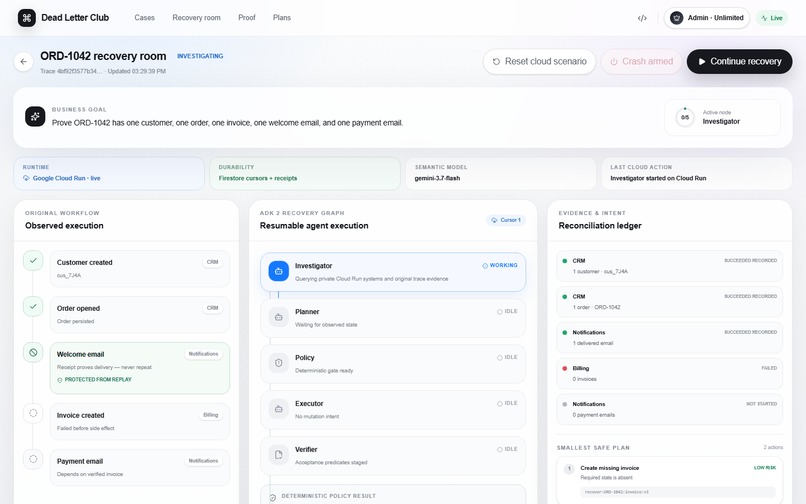
Task: Click the '2 actions' count text
Action: point(773,447)
